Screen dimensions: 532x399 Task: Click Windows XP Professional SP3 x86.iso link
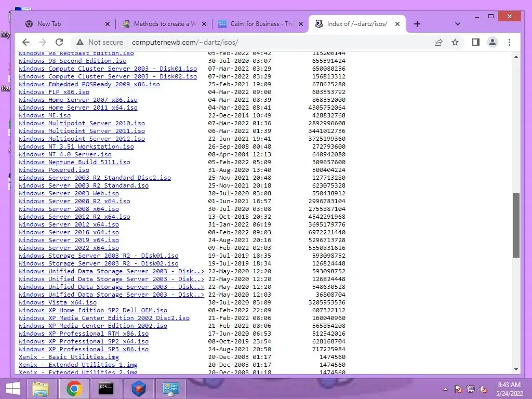pos(84,350)
